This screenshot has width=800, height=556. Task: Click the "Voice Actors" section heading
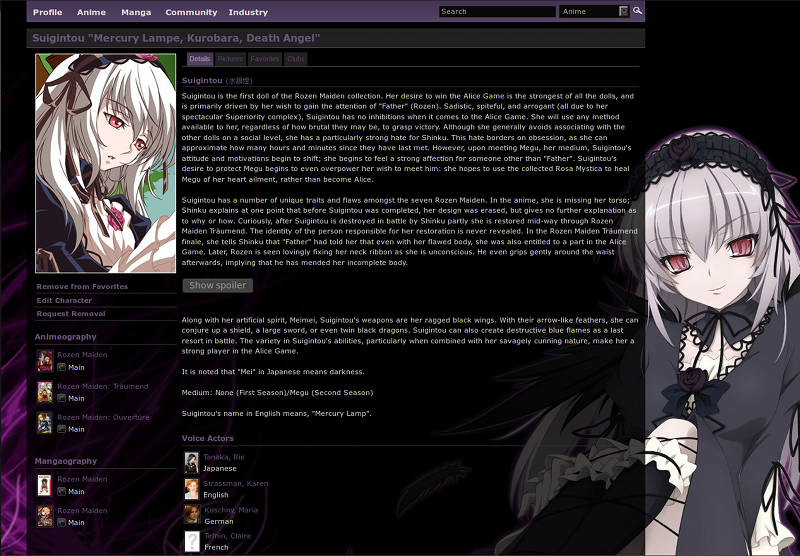click(x=208, y=438)
